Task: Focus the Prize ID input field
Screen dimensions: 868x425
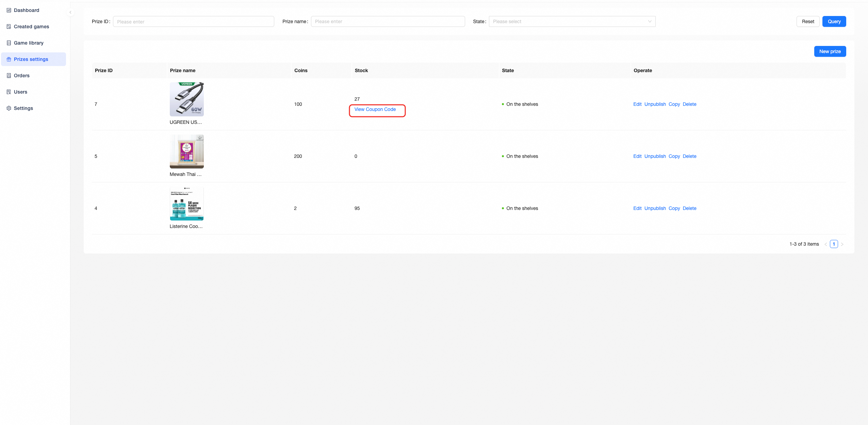Action: [193, 21]
